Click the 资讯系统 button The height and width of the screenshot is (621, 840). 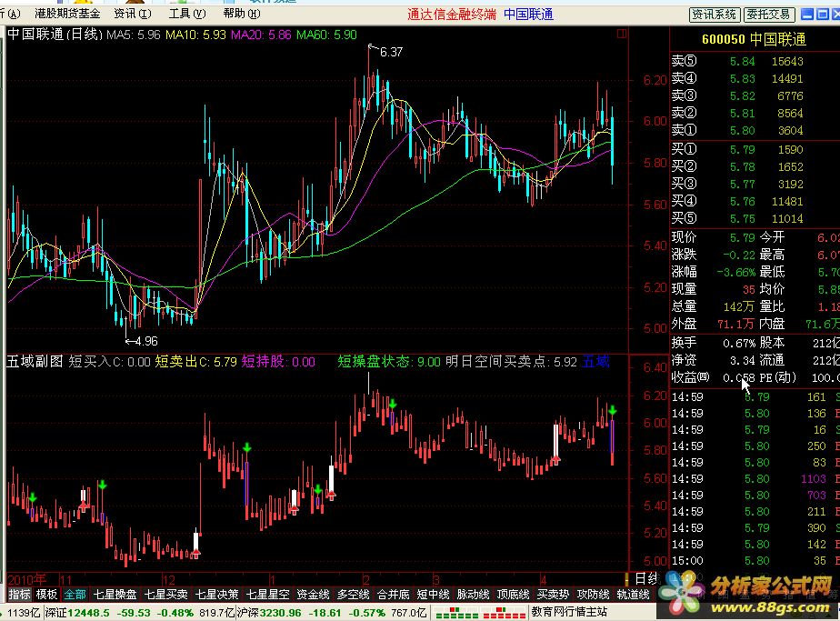coord(715,15)
